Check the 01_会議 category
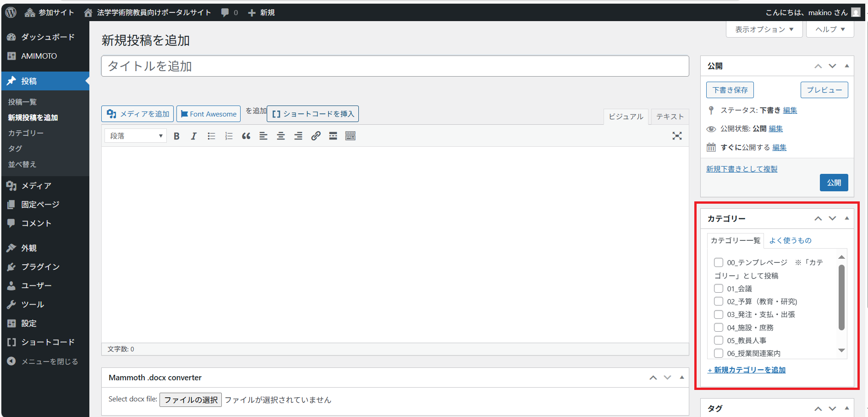868x417 pixels. 719,289
